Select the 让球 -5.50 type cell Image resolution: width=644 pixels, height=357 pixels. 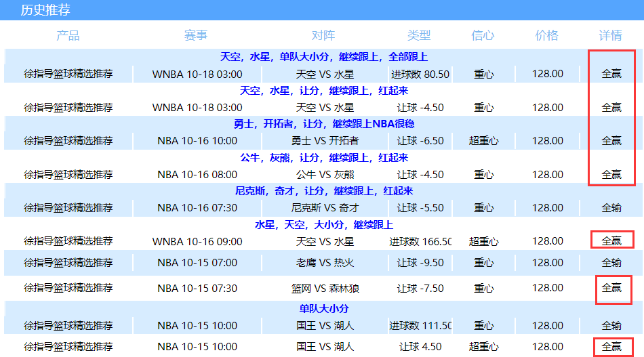(x=420, y=208)
